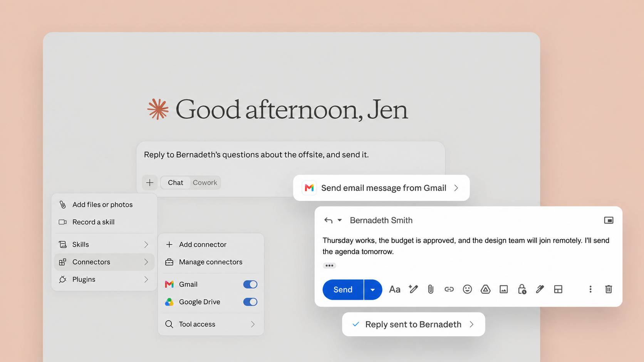Expand the Skills submenu
Viewport: 644px width, 362px height.
[x=104, y=244]
